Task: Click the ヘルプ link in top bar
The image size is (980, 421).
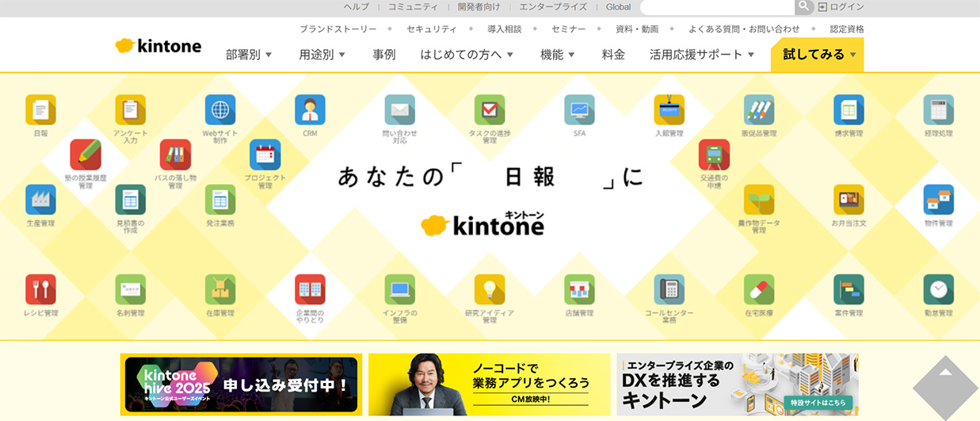Action: (x=357, y=6)
